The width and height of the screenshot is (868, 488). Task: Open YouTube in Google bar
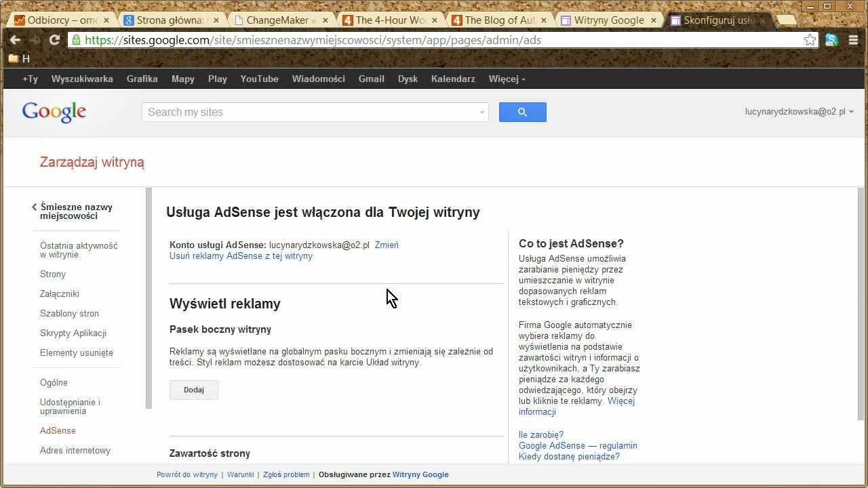coord(260,79)
